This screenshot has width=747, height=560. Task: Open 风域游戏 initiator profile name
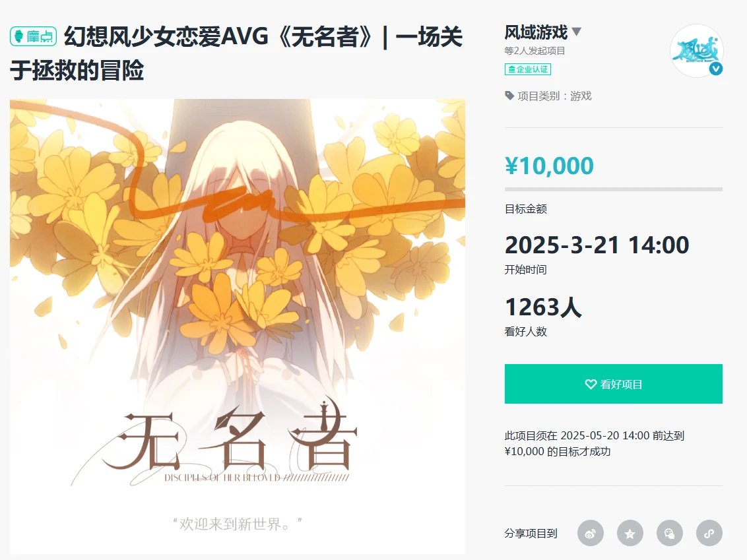click(x=536, y=32)
